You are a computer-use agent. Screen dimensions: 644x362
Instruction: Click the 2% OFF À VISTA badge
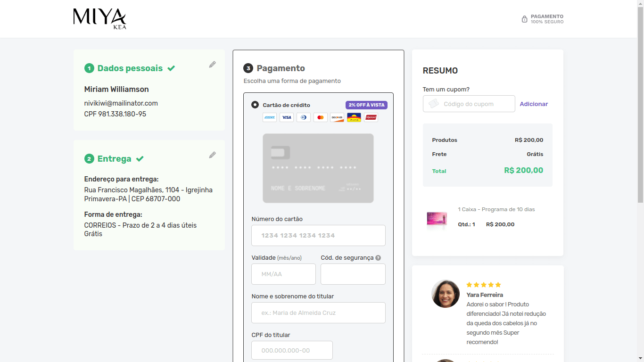coord(366,105)
